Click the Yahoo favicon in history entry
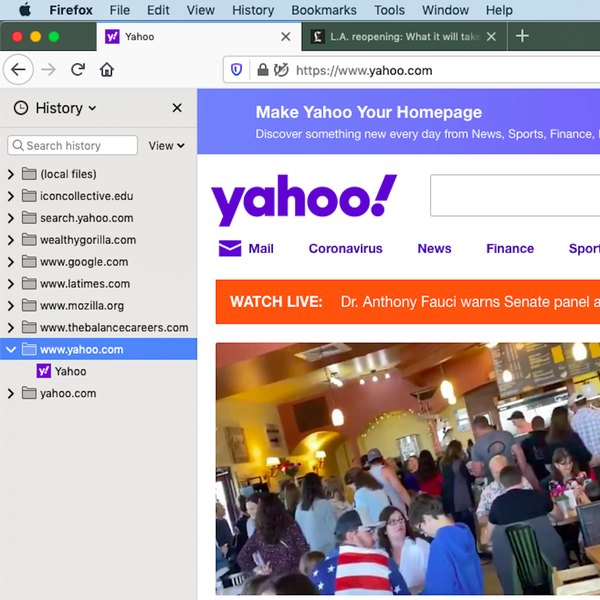This screenshot has height=600, width=600. click(44, 371)
